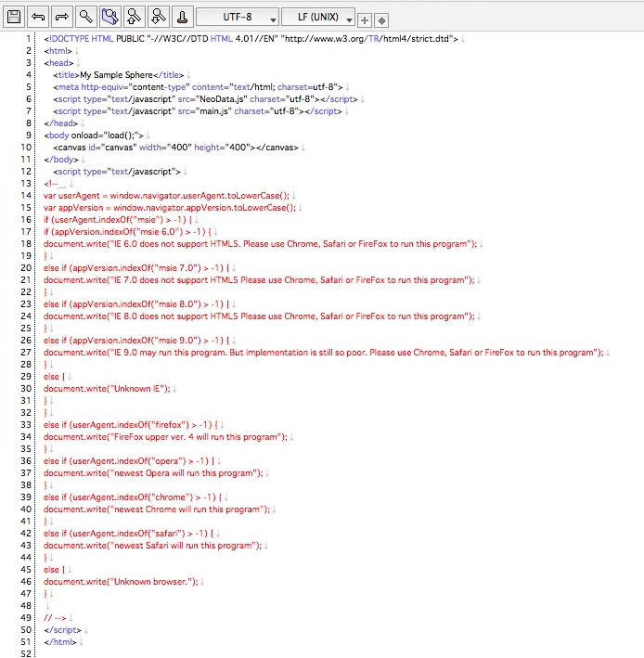Click the find next (down arrow) icon

[159, 17]
